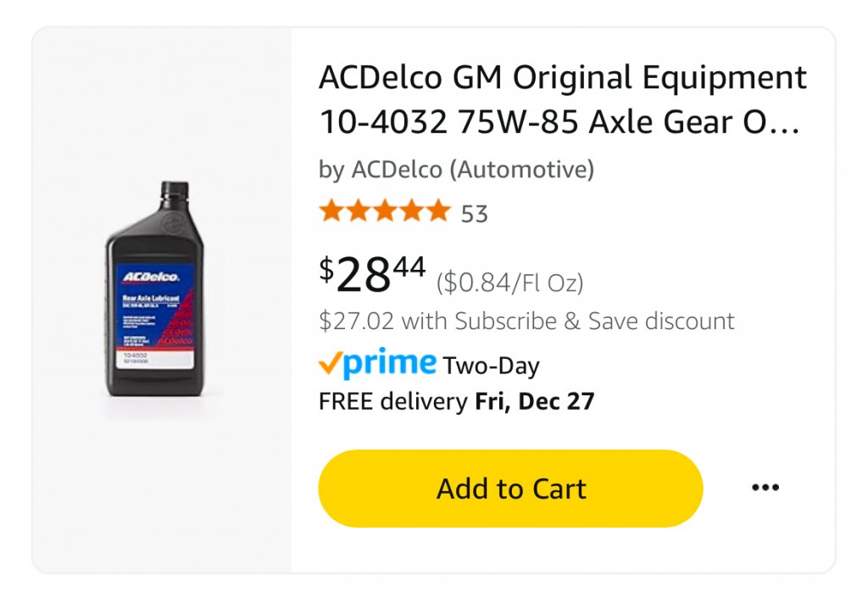Click the $28.44 price

(x=372, y=274)
